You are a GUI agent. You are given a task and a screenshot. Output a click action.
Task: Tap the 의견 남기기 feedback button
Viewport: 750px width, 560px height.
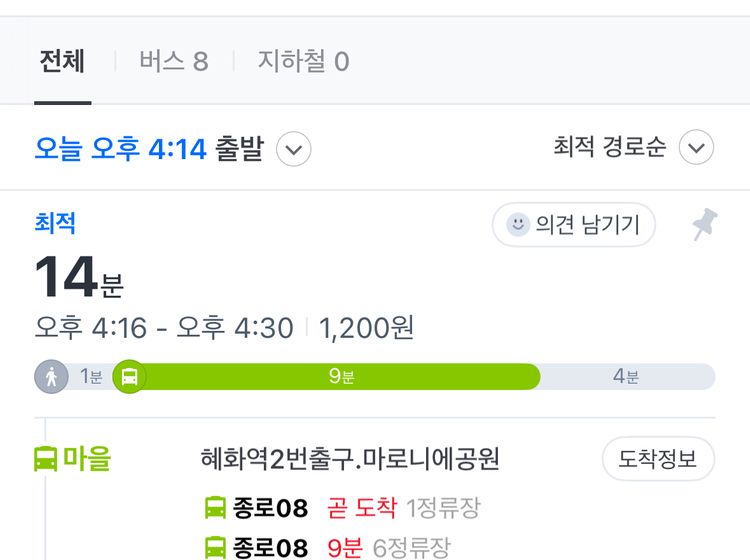574,224
